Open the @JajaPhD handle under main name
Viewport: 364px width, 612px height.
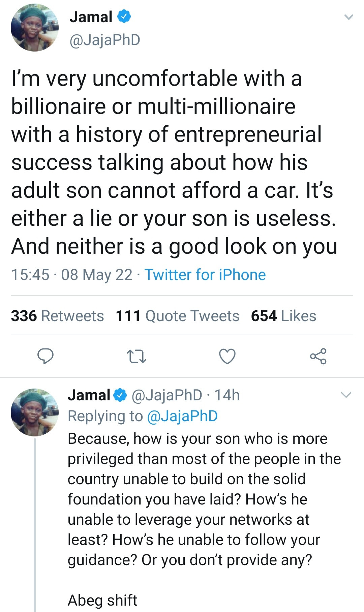coord(105,40)
